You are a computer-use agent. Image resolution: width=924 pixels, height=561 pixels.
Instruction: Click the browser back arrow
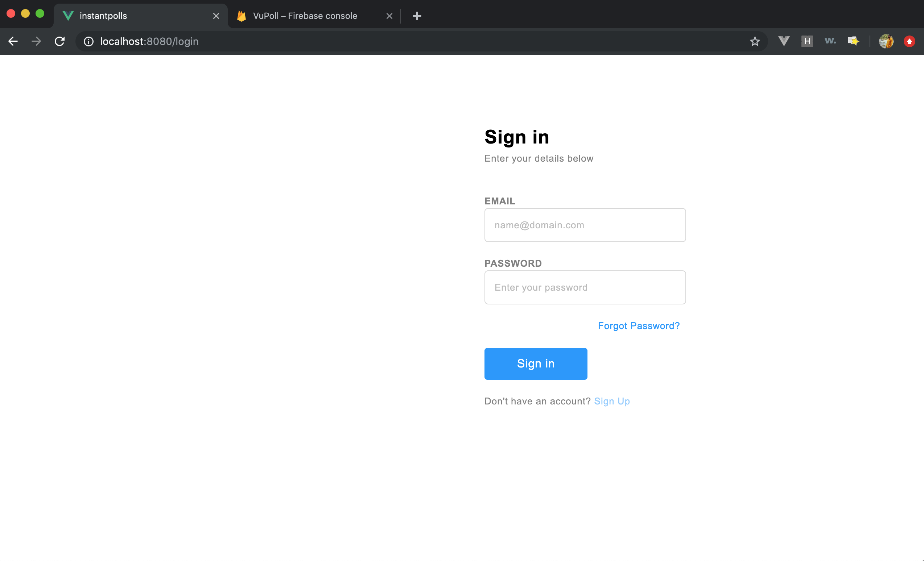pyautogui.click(x=13, y=41)
